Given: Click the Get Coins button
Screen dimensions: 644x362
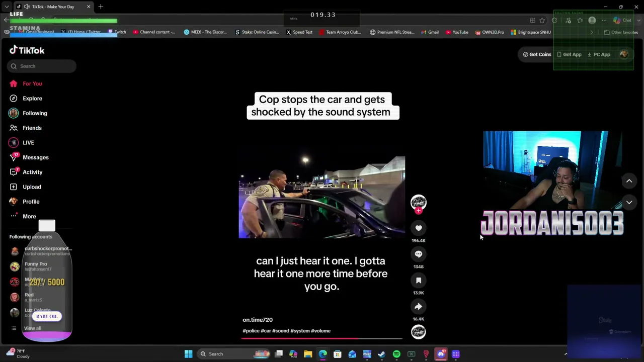Looking at the screenshot, I should pos(537,54).
